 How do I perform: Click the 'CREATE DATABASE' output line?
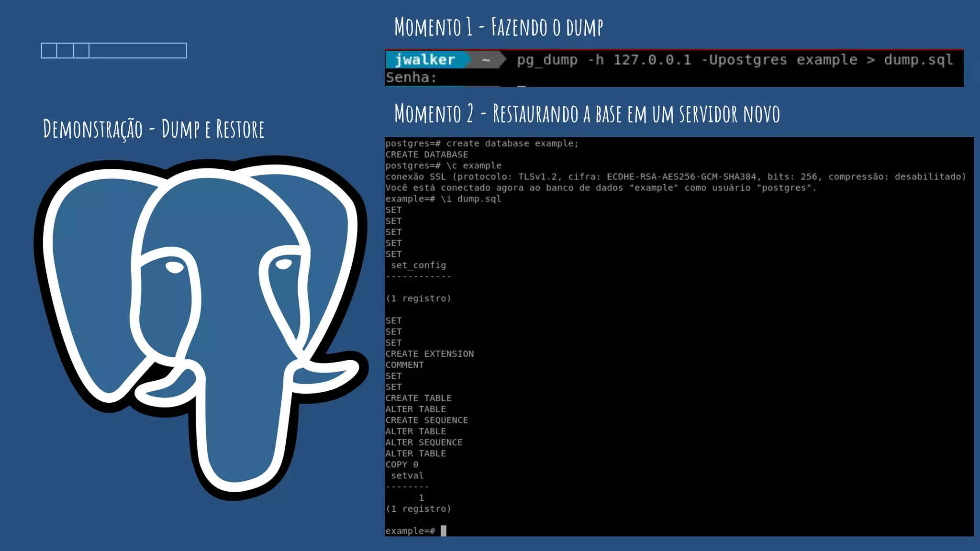point(427,154)
